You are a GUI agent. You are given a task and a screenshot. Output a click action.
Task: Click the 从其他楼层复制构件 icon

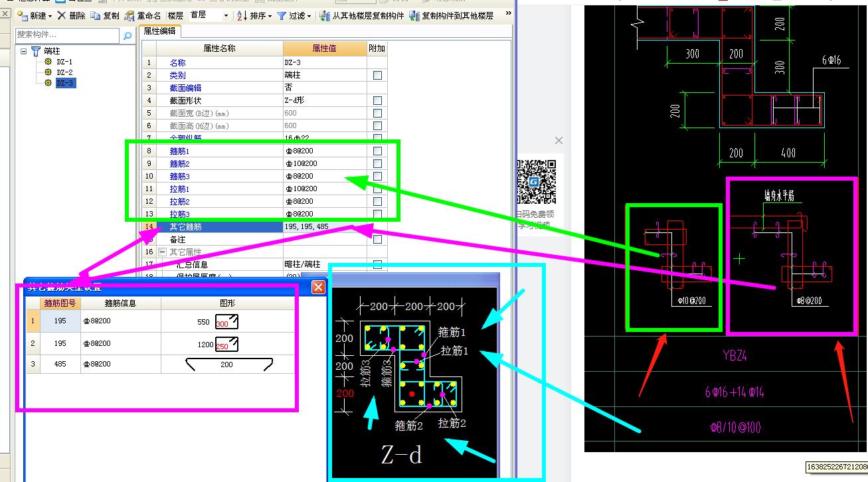point(325,15)
